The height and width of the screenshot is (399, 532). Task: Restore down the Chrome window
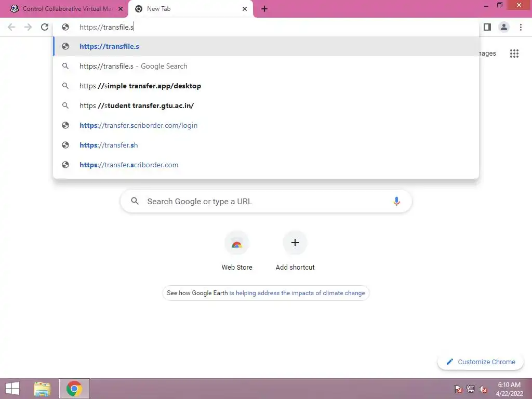pos(499,5)
